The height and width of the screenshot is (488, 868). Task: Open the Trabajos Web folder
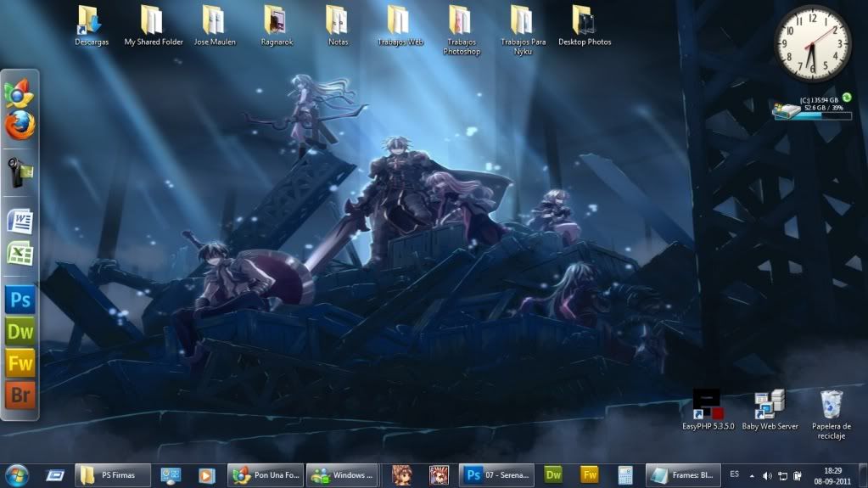point(400,25)
